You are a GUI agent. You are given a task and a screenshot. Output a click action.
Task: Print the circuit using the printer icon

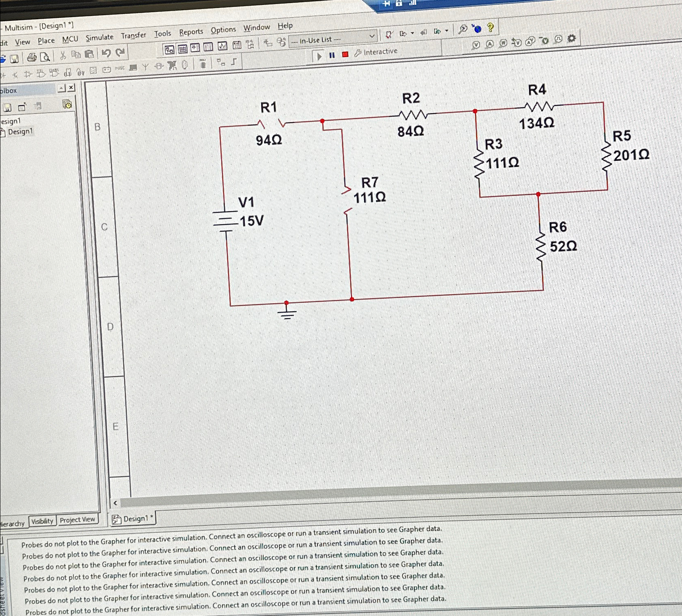point(32,58)
